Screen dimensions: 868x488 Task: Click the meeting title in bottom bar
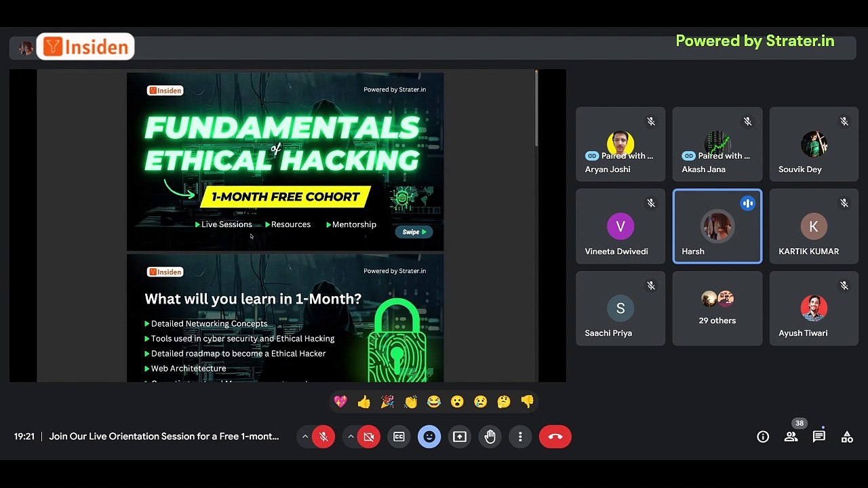coord(164,436)
